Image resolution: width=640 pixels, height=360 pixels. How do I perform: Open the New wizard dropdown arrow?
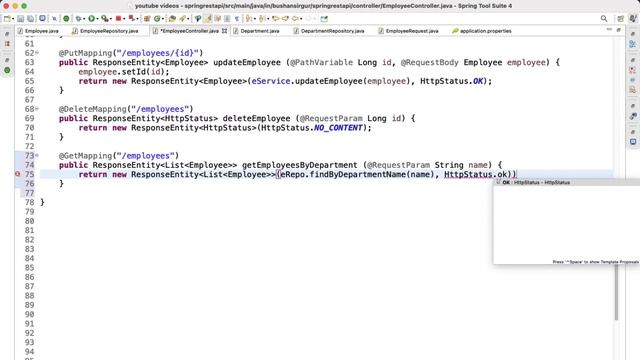13,19
